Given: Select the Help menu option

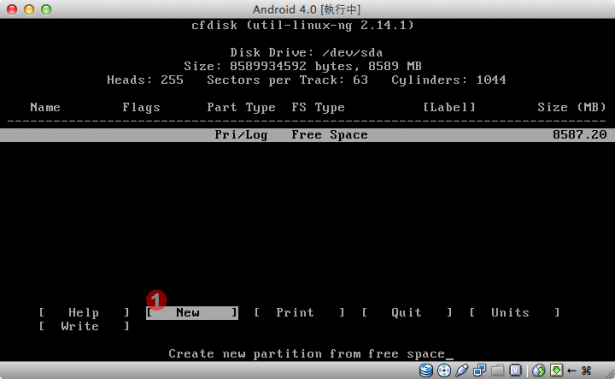Looking at the screenshot, I should tap(84, 312).
